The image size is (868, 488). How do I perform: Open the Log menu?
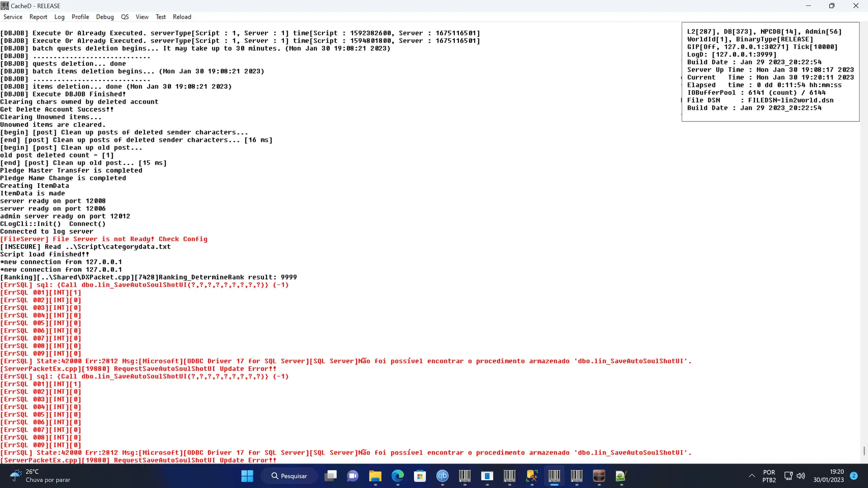pos(59,17)
